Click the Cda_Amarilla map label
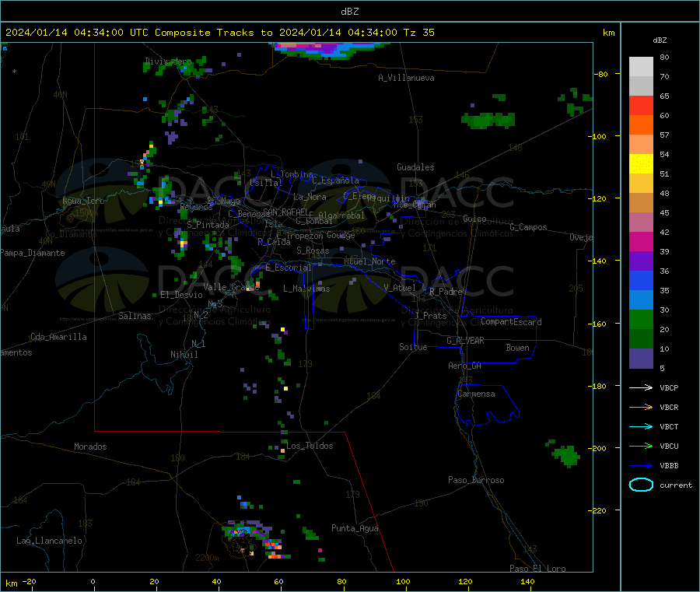The width and height of the screenshot is (700, 592). click(58, 337)
